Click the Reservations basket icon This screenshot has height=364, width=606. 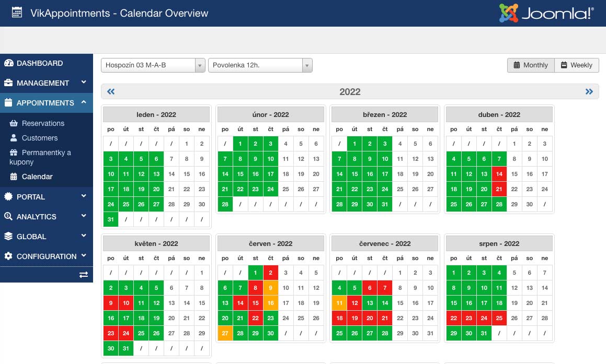coord(14,123)
